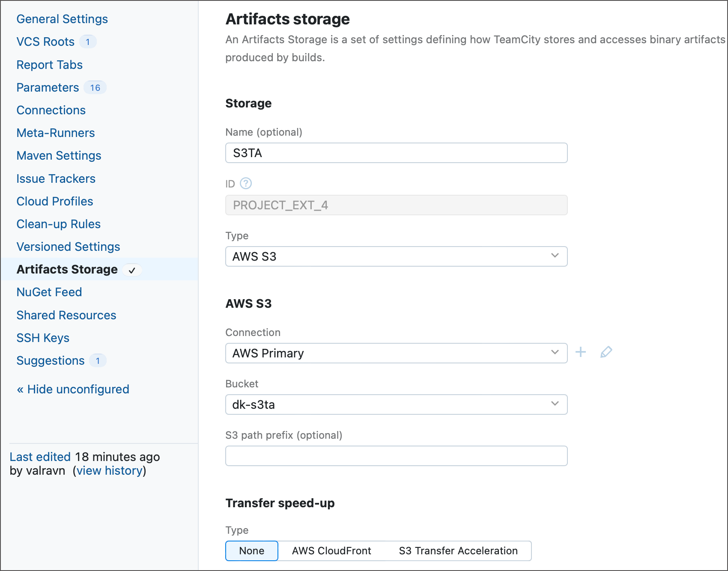View the Parameters settings page

[47, 87]
